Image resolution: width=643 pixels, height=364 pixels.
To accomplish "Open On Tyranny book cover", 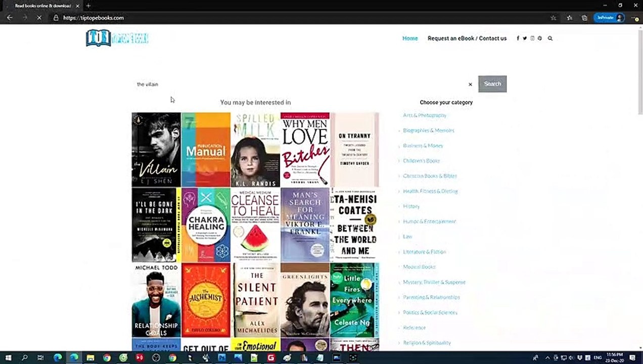I will coord(354,150).
